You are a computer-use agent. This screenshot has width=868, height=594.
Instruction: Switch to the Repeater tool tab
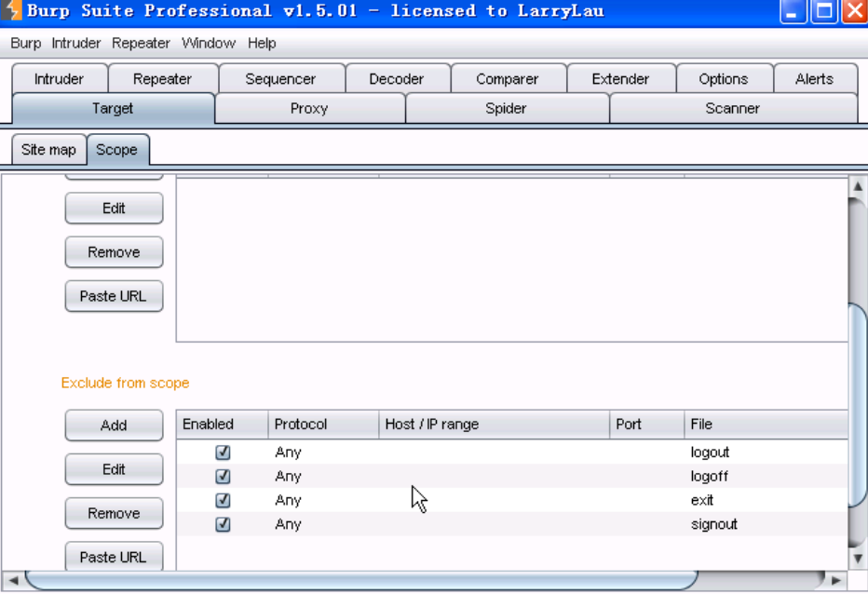point(162,79)
